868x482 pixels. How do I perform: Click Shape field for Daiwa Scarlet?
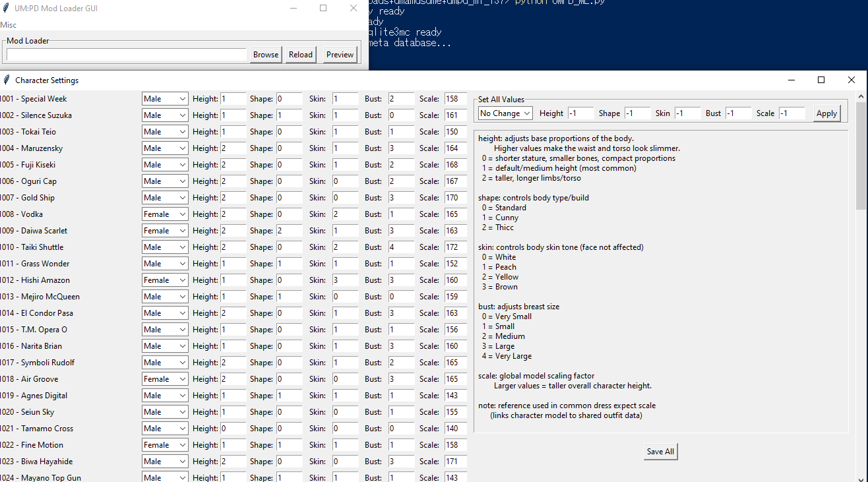click(x=289, y=231)
